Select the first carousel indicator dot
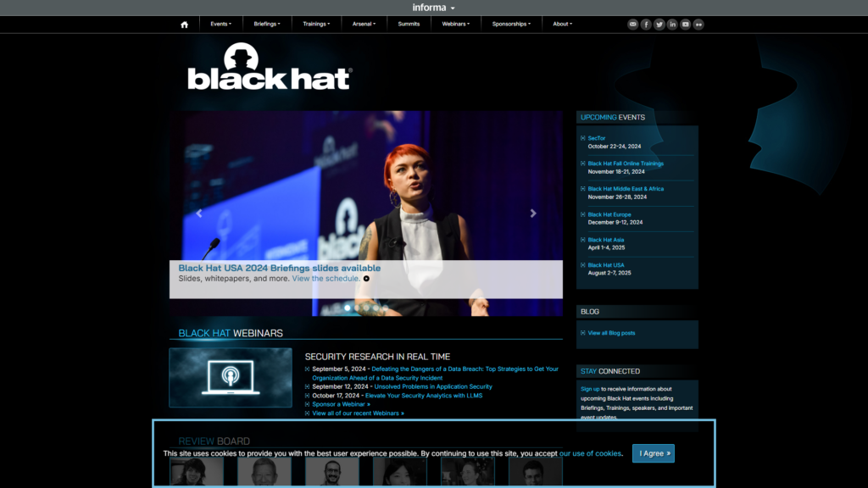This screenshot has width=868, height=488. (347, 308)
